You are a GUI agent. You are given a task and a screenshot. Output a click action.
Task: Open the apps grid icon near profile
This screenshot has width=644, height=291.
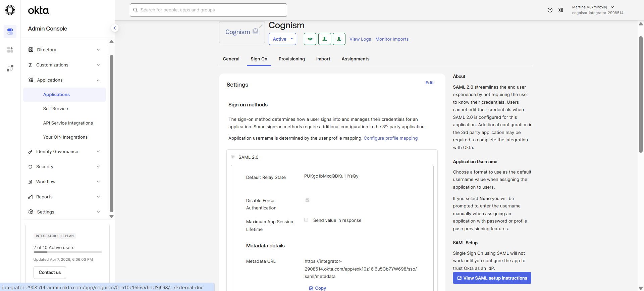(560, 10)
